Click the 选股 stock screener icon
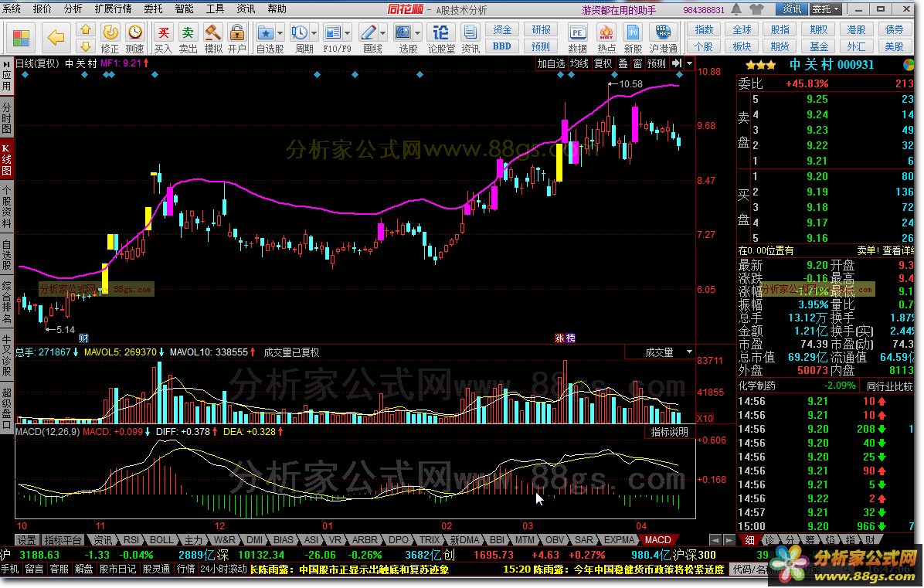The image size is (924, 588). point(403,32)
